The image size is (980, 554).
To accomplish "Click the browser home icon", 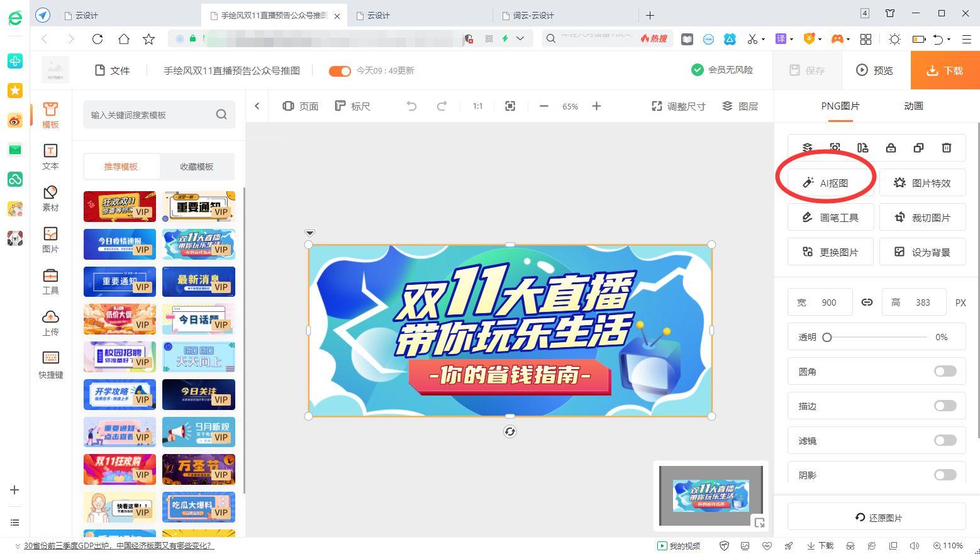I will [124, 39].
